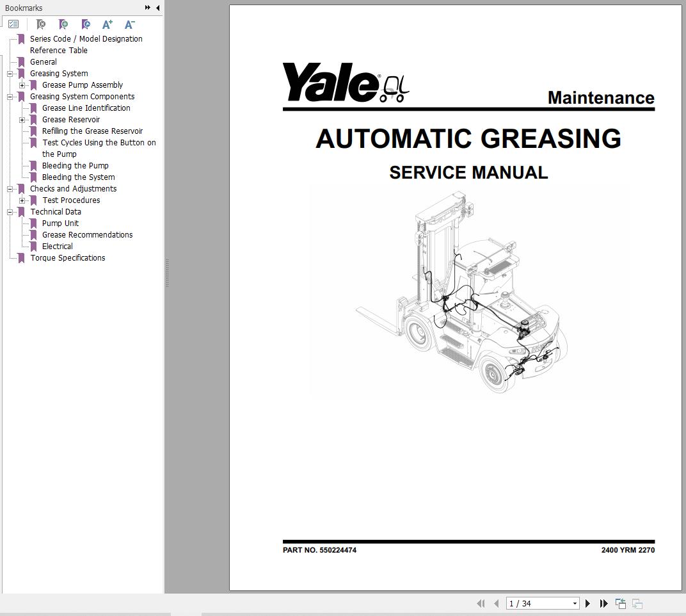This screenshot has height=616, width=686.
Task: Click the Bookmarks panel title
Action: click(24, 8)
